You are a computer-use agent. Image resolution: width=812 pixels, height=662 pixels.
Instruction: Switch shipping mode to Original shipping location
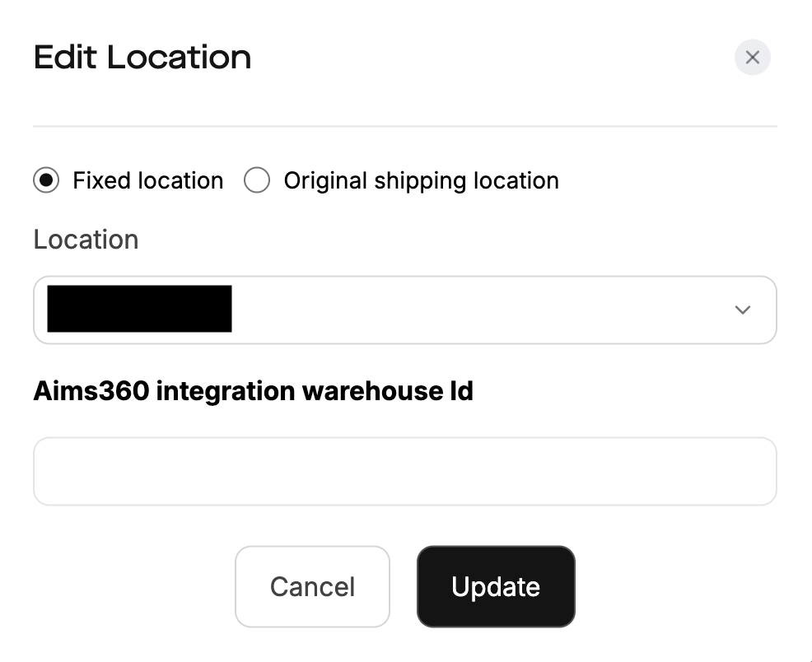tap(256, 180)
